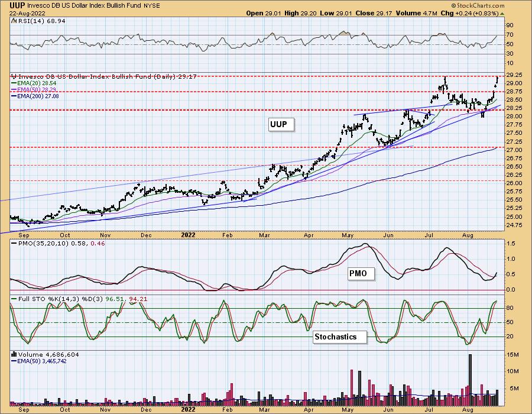
Task: Click the Mar label on the bottom volume axis
Action: click(x=264, y=410)
